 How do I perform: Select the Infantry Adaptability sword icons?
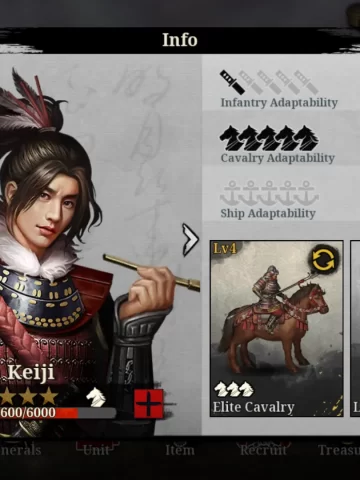[269, 82]
